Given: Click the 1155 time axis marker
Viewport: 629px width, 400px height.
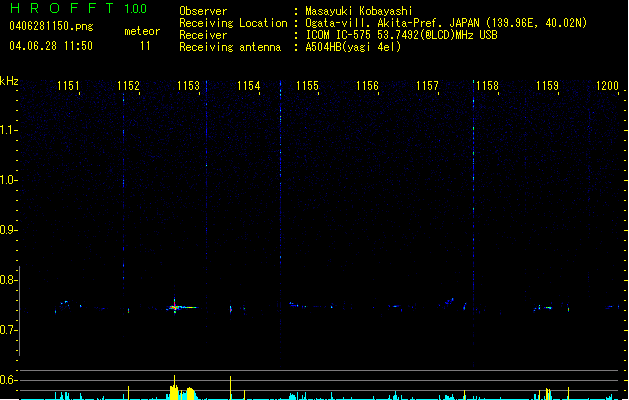Looking at the screenshot, I should pos(307,86).
